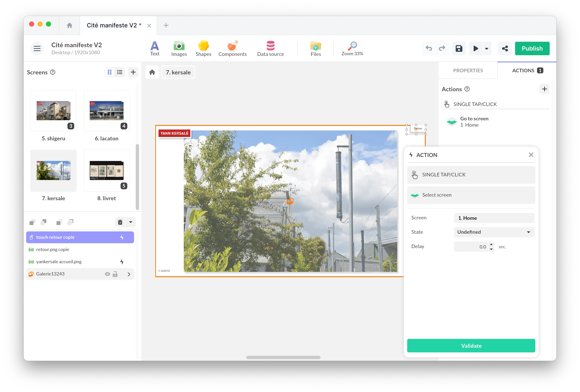Select the Text tool in the toolbar

point(155,48)
